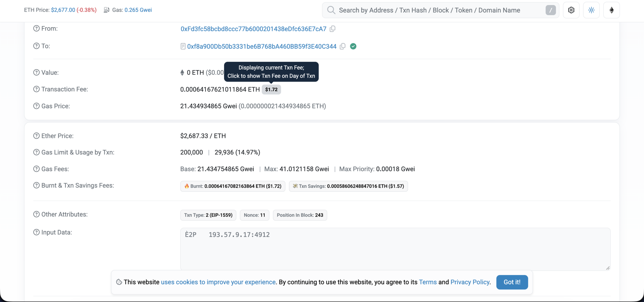The image size is (644, 302).
Task: Click help icon beside Gas Limit & Usage
Action: click(x=36, y=152)
